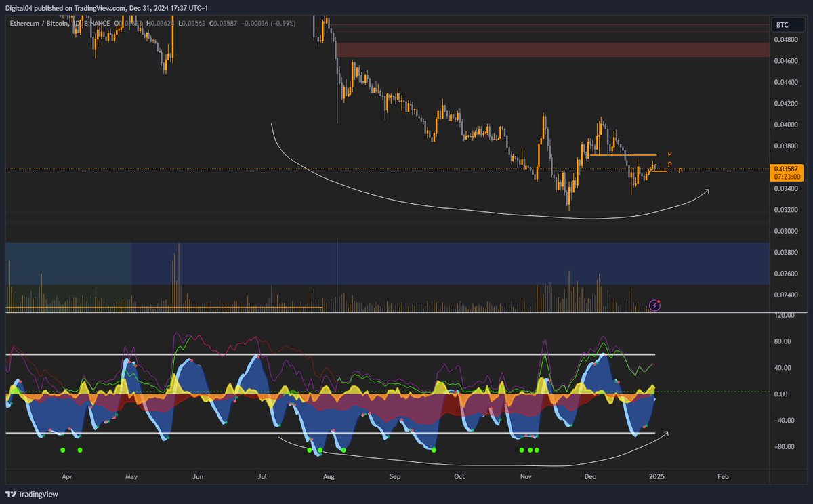813x504 pixels.
Task: Click the Feb label on time axis
Action: pos(723,477)
